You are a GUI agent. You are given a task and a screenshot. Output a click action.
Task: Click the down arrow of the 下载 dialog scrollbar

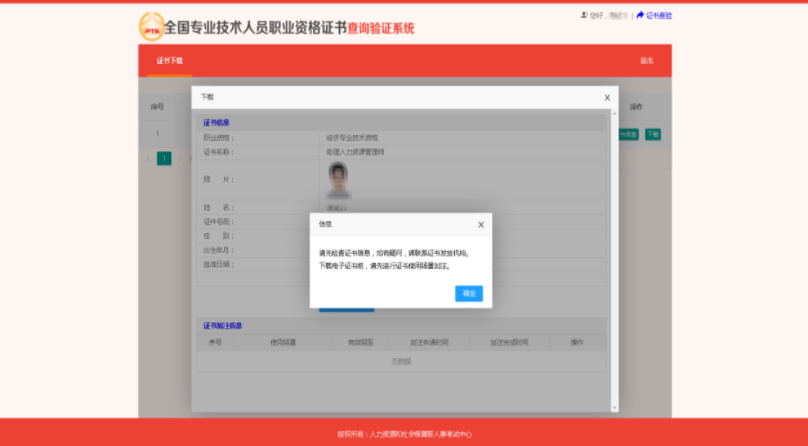coord(614,408)
